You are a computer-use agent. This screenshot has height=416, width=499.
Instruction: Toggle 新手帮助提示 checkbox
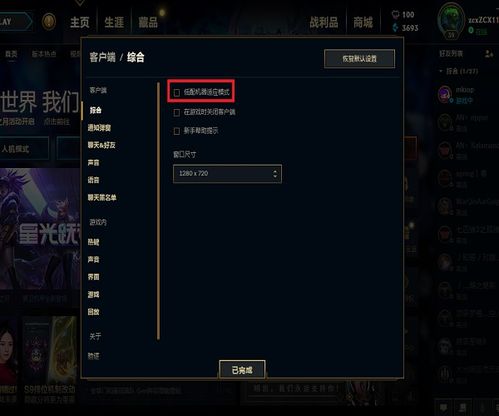click(x=177, y=131)
